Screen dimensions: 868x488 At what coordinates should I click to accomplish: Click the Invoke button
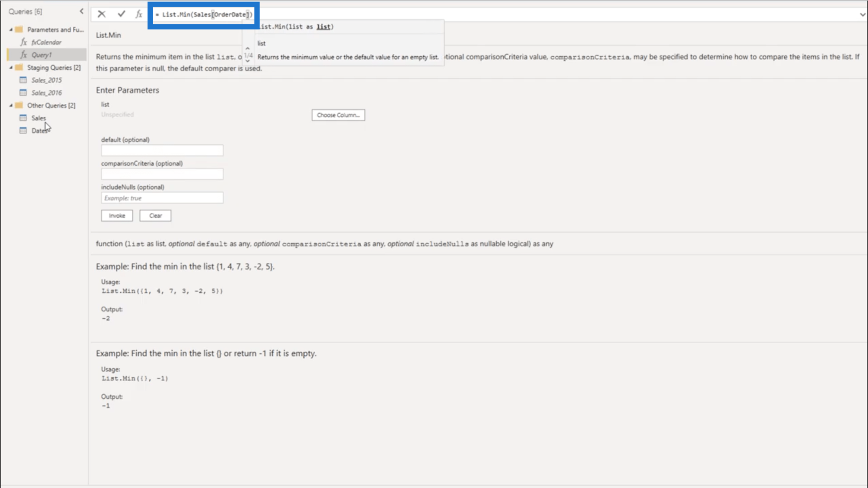click(x=117, y=215)
